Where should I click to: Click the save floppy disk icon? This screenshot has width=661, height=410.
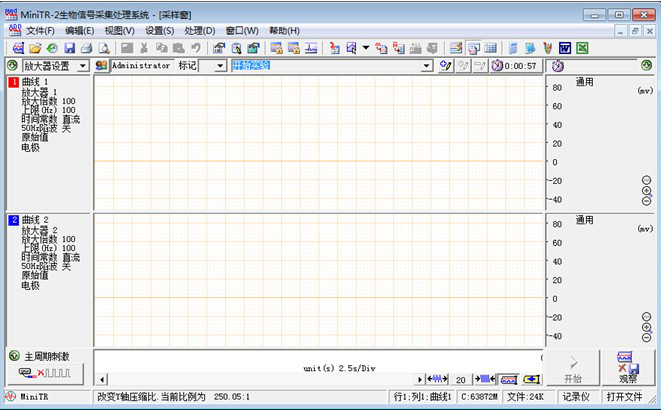point(69,48)
